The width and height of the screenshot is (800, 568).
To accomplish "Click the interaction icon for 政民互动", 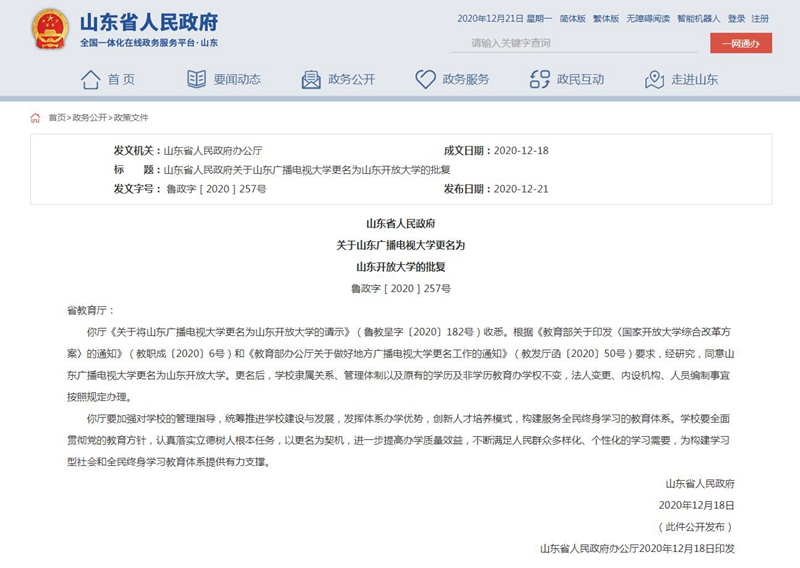I will (540, 80).
